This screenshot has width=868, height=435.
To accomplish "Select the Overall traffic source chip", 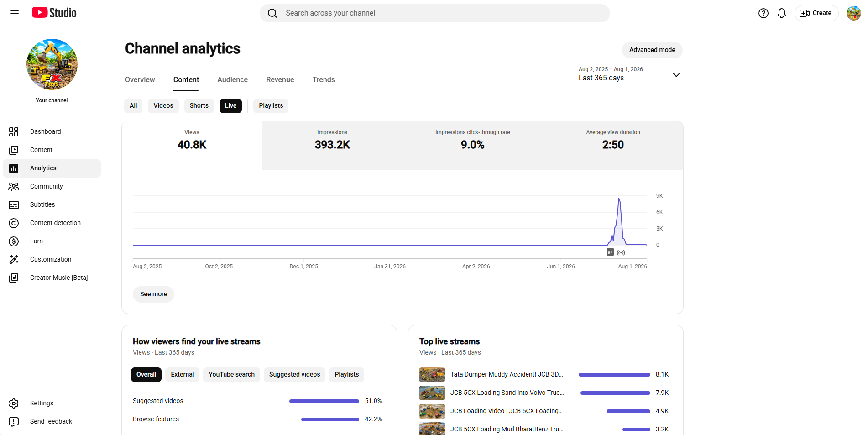I will pyautogui.click(x=146, y=375).
